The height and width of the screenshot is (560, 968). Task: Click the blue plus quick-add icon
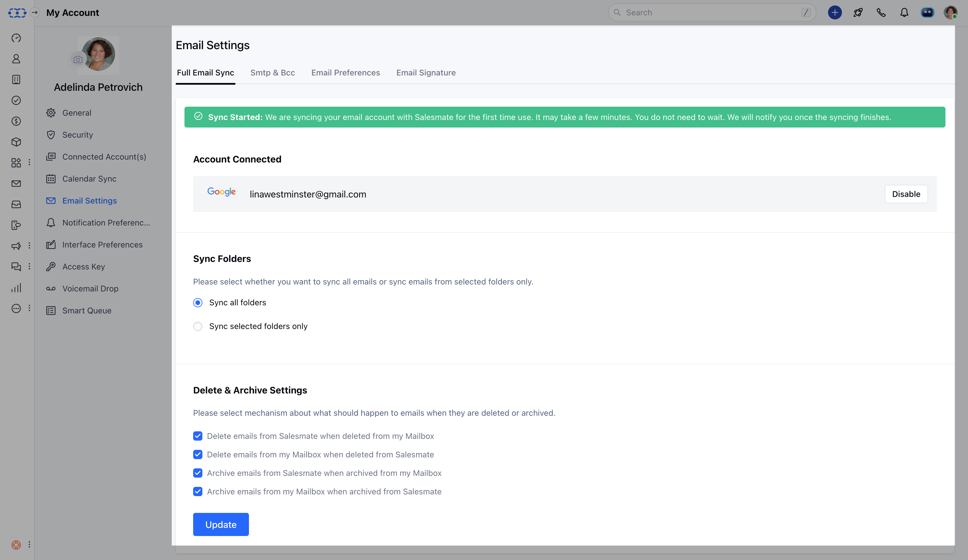point(834,13)
